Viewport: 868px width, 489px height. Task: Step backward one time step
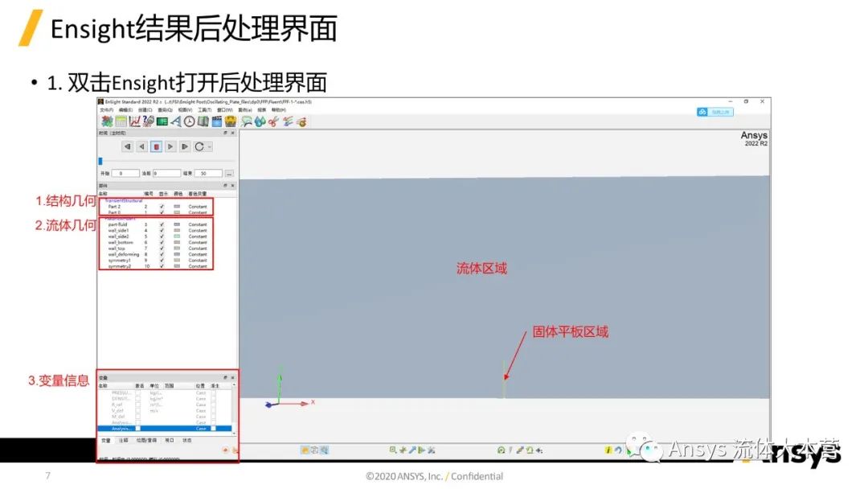click(x=141, y=146)
